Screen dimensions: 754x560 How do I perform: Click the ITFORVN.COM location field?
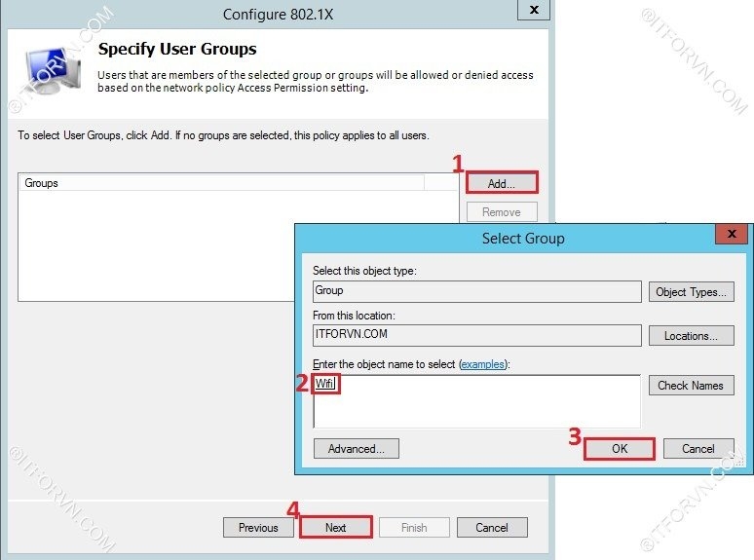pos(476,335)
